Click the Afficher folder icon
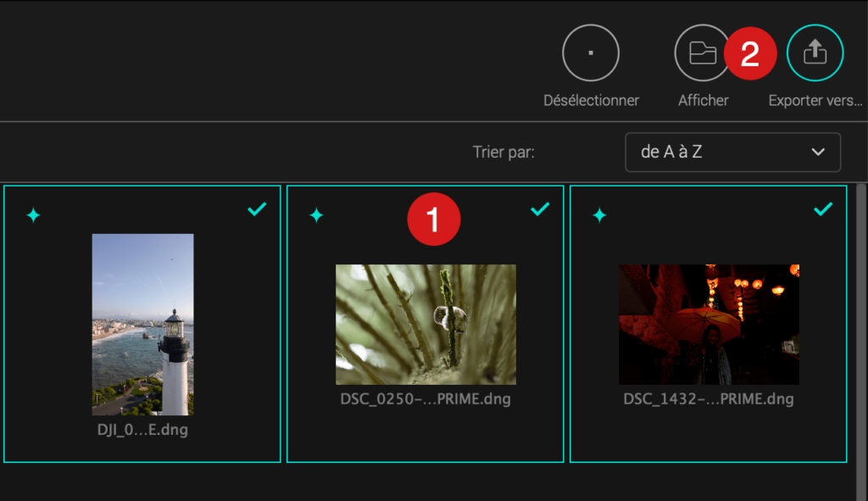The height and width of the screenshot is (501, 868). [703, 53]
